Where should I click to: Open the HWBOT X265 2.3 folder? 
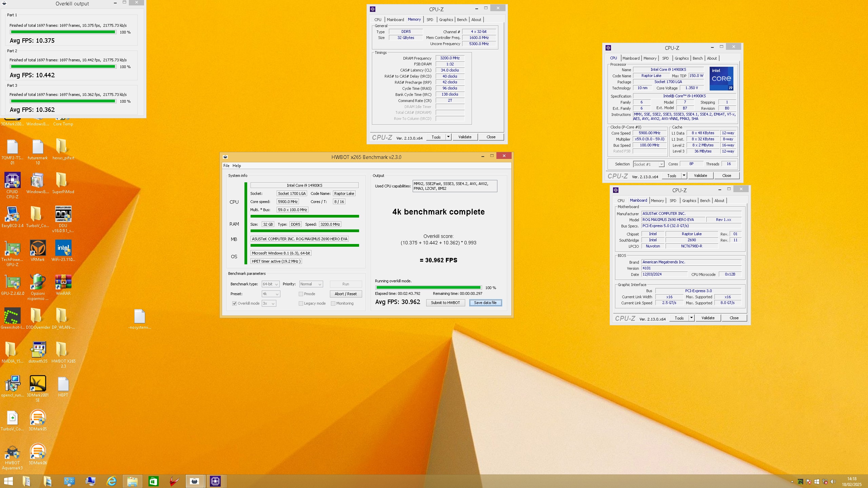(63, 354)
